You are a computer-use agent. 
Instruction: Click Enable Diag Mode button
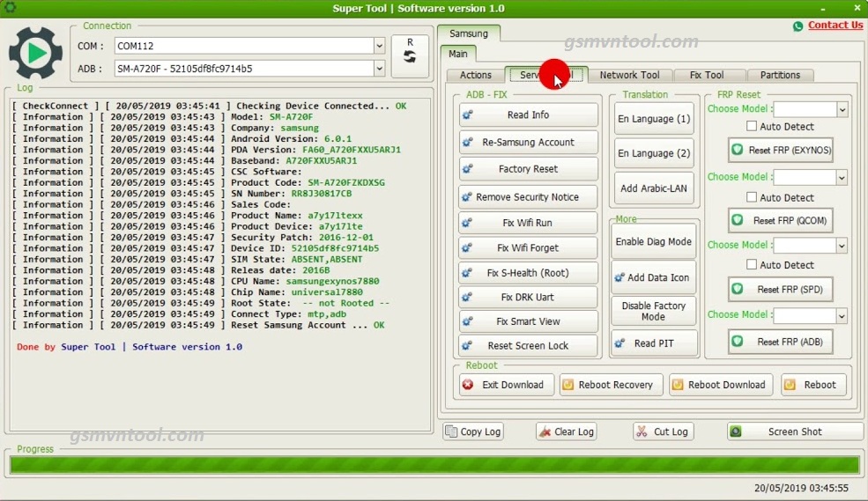[653, 241]
